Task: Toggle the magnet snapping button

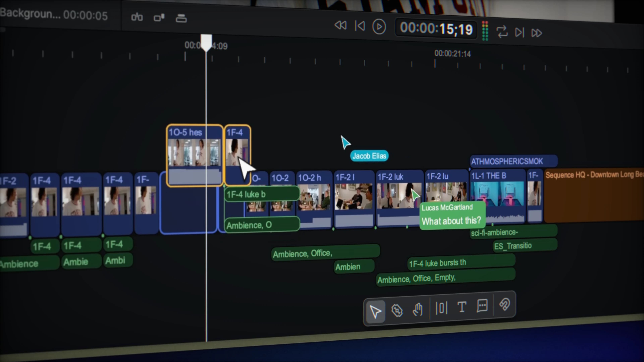Action: [504, 304]
